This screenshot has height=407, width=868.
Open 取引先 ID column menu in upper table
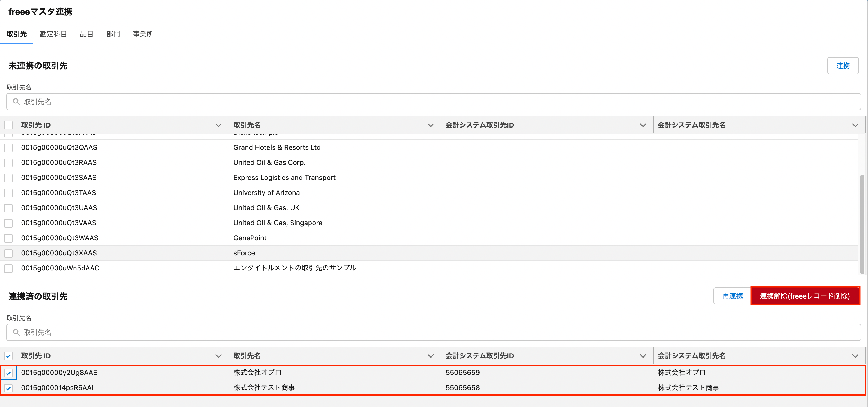218,125
